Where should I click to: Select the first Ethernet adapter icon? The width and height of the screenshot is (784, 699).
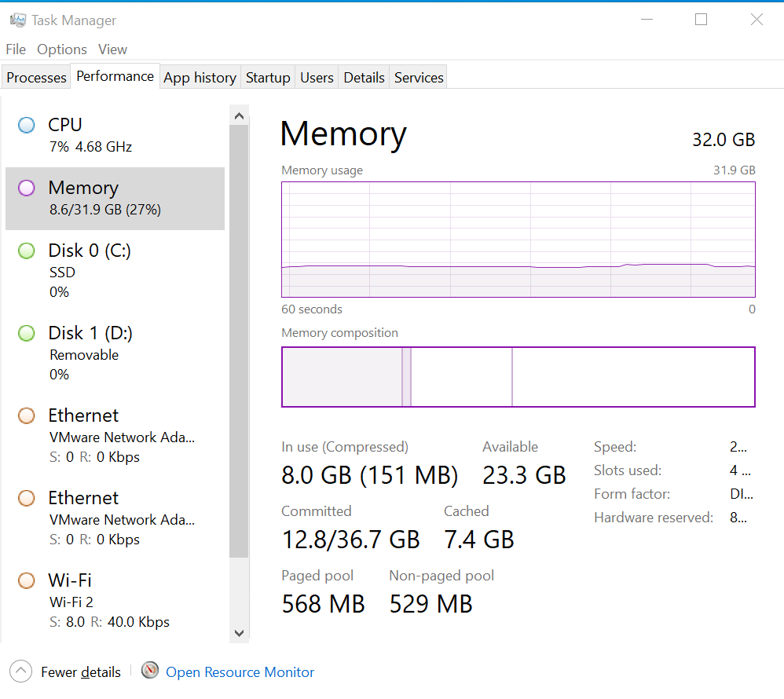pyautogui.click(x=26, y=415)
